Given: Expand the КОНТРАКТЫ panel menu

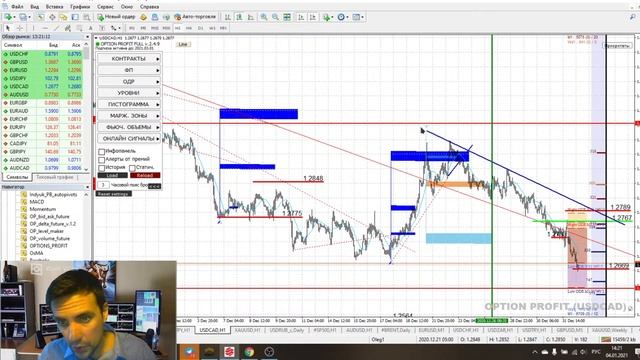Looking at the screenshot, I should pos(129,59).
